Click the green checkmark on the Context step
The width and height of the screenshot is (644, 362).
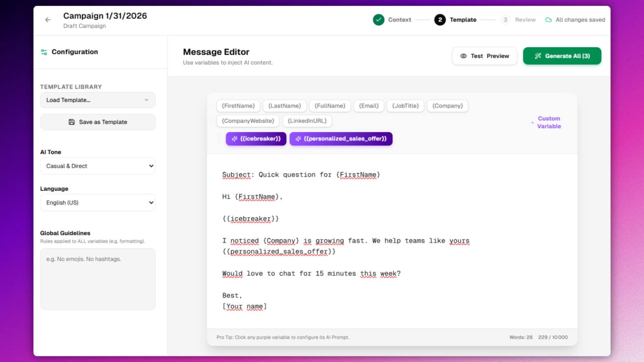click(x=378, y=19)
